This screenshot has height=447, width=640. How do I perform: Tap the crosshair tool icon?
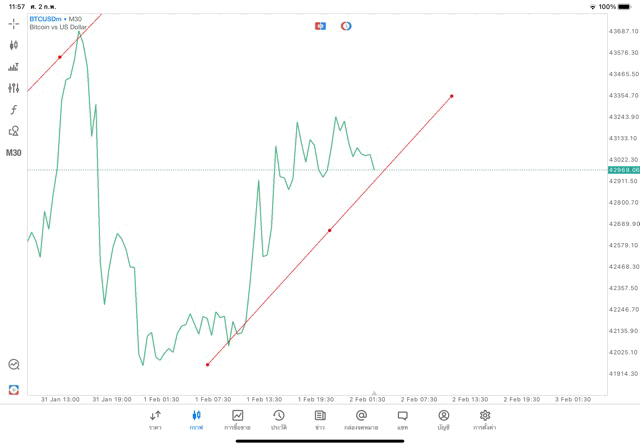pos(14,23)
